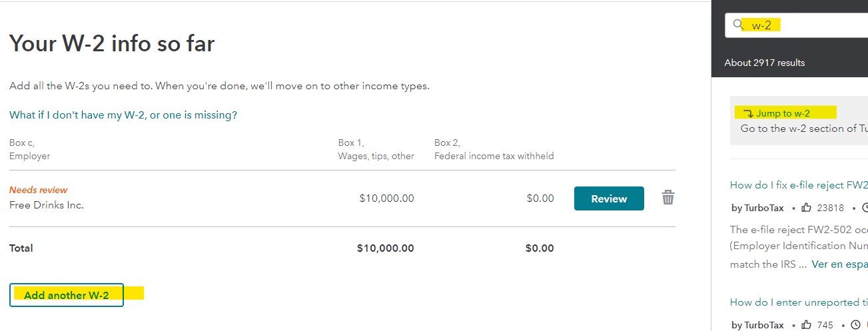
Task: Click the thumbs-up icon showing 23818
Action: [807, 208]
